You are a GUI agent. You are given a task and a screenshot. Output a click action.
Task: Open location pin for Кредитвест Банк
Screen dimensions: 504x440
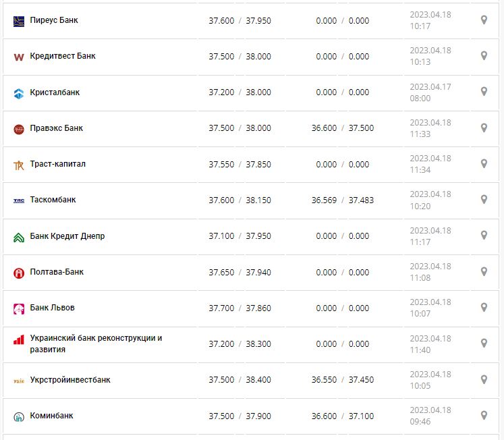click(x=484, y=56)
